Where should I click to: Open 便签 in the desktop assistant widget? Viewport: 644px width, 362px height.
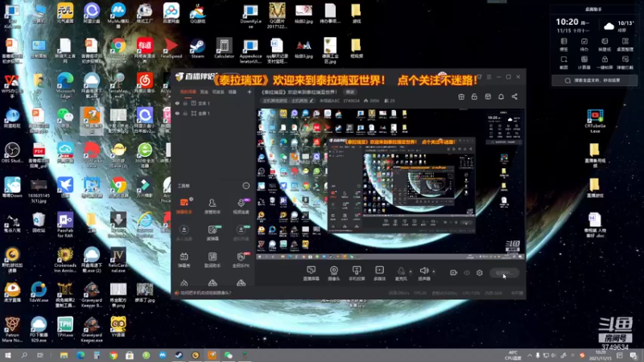click(x=564, y=45)
